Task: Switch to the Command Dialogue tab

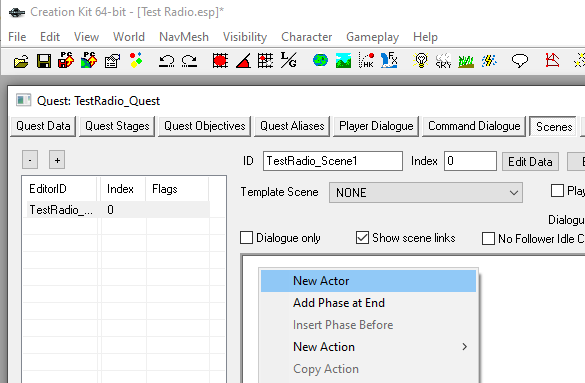Action: click(x=474, y=126)
